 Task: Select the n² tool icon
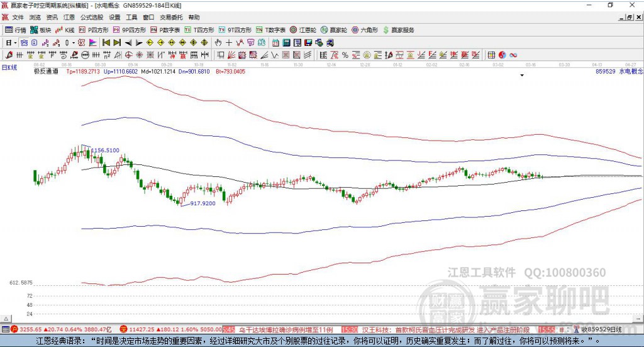[x=107, y=55]
